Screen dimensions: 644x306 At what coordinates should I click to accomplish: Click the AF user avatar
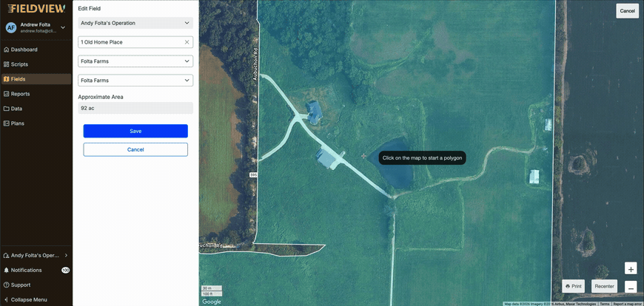coord(11,27)
